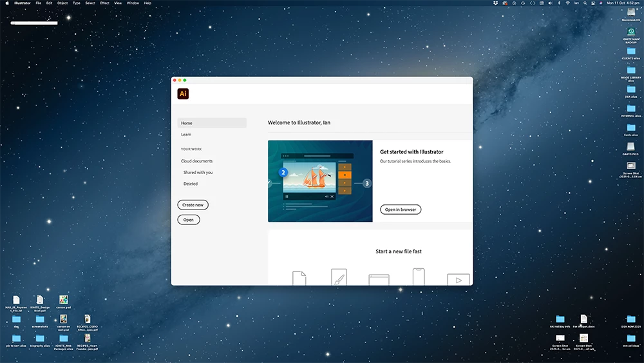
Task: Open the Effect menu
Action: 105,3
